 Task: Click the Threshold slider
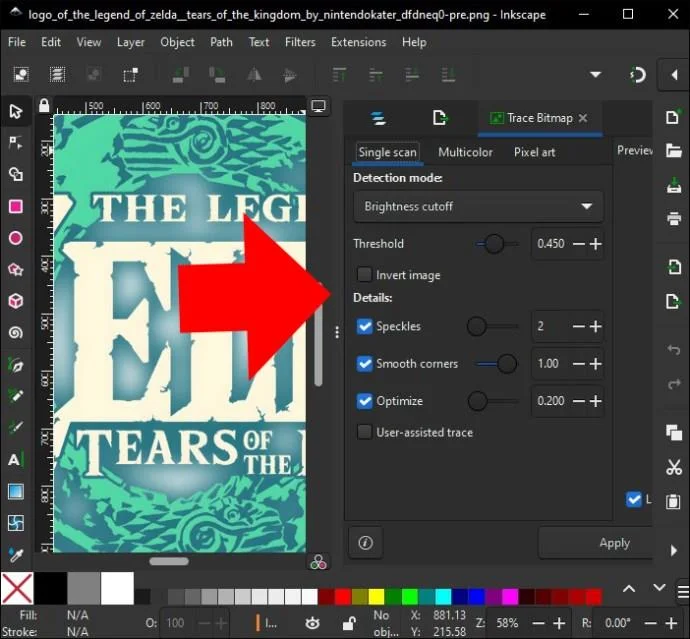pyautogui.click(x=497, y=244)
